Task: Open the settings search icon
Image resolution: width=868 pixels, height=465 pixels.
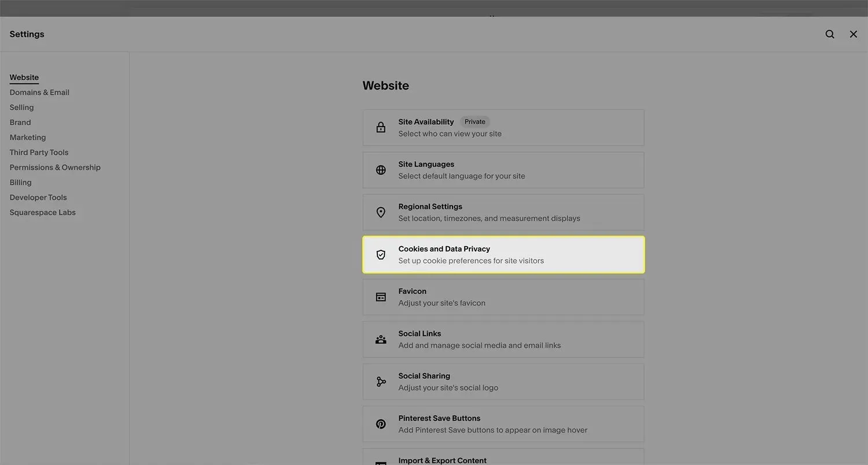Action: click(x=830, y=34)
